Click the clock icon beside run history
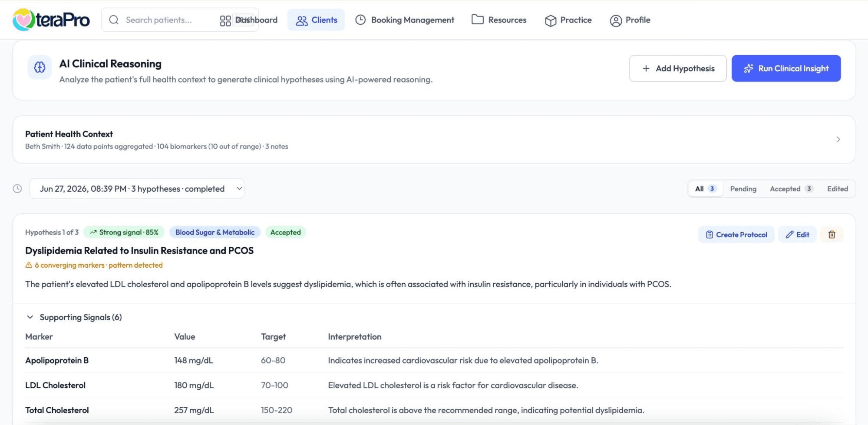 (17, 189)
